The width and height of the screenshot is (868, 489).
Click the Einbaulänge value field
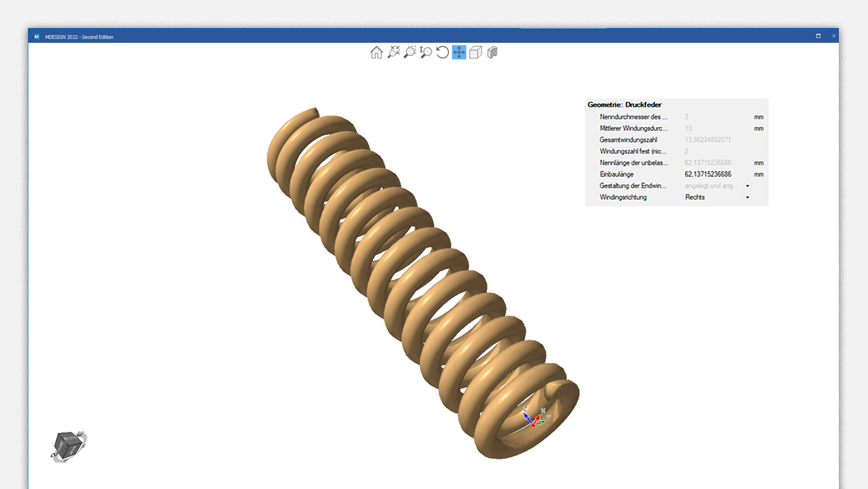click(x=707, y=174)
